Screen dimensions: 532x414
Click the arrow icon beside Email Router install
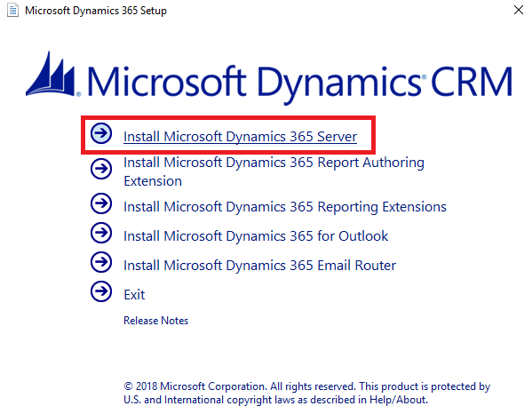(101, 262)
